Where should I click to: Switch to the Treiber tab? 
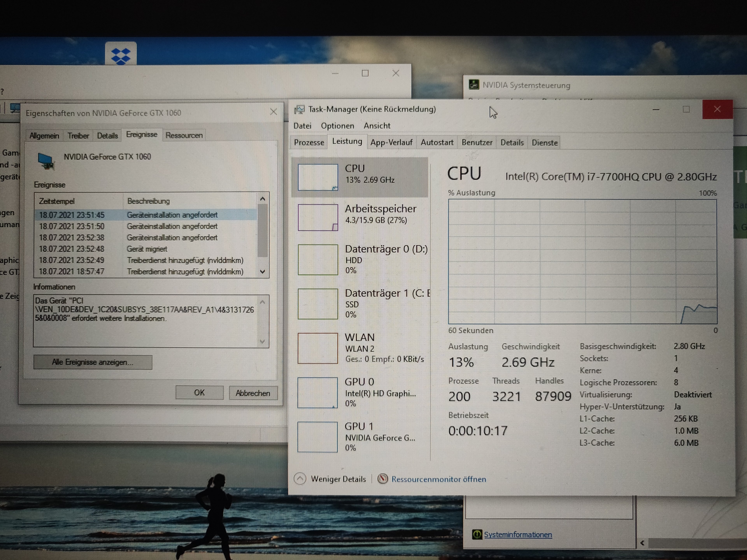coord(78,136)
